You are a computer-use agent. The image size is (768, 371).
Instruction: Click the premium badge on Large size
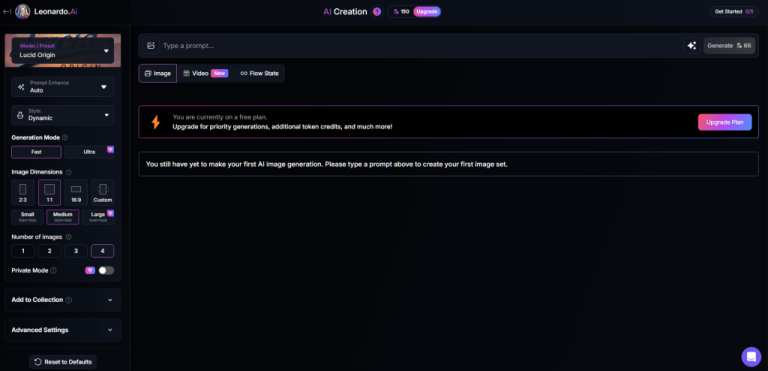(x=110, y=213)
